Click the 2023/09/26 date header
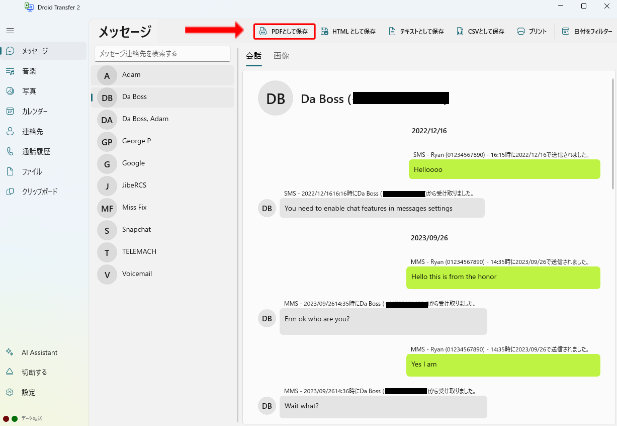Viewport: 617px width, 426px height. pos(429,238)
